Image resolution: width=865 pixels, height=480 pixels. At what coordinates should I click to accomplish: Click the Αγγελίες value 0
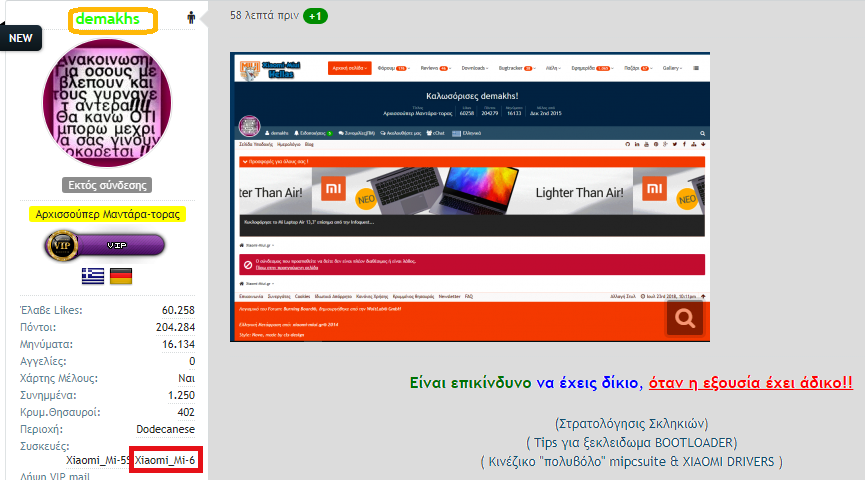pos(192,361)
